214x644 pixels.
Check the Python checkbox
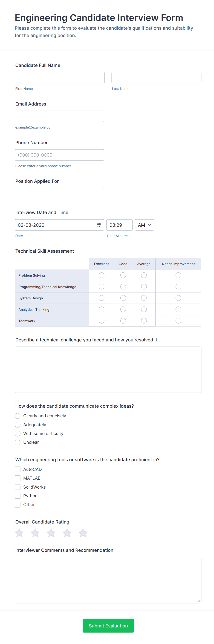(x=17, y=495)
